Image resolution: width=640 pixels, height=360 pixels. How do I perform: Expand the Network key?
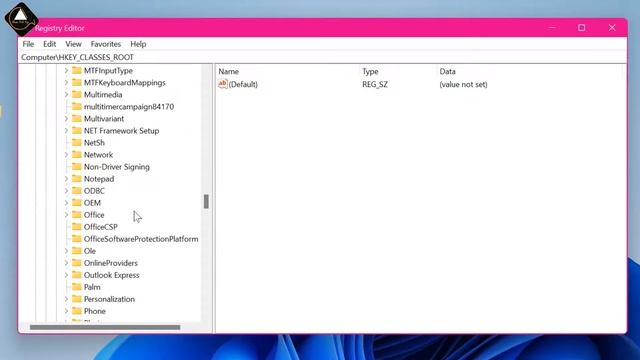click(66, 155)
